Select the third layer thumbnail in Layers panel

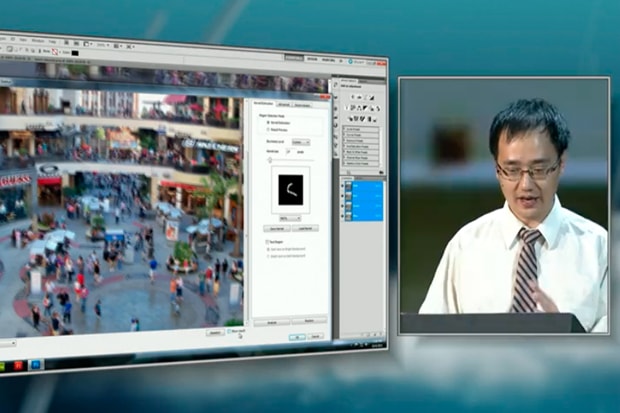point(348,206)
